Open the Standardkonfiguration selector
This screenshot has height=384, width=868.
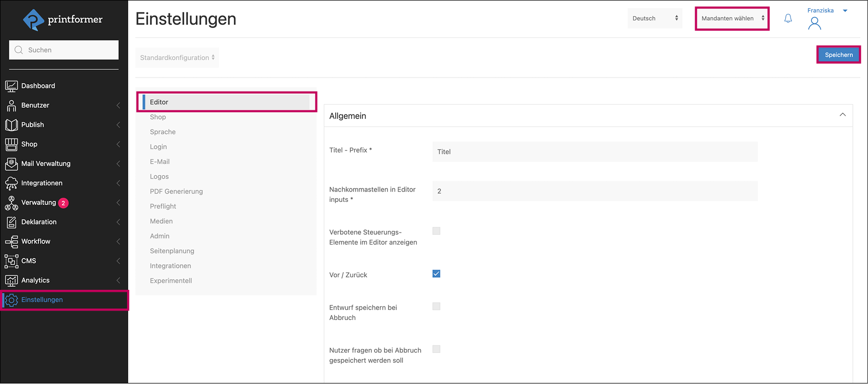[177, 58]
